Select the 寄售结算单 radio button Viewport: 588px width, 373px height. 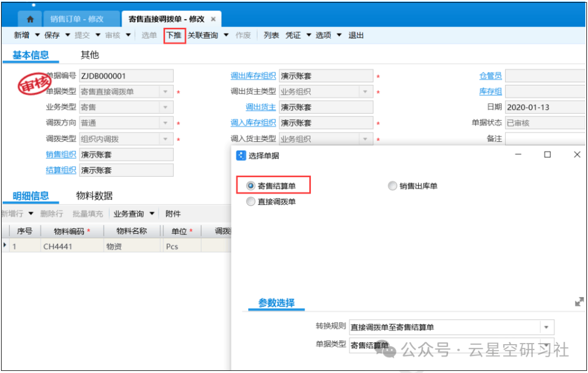(250, 186)
